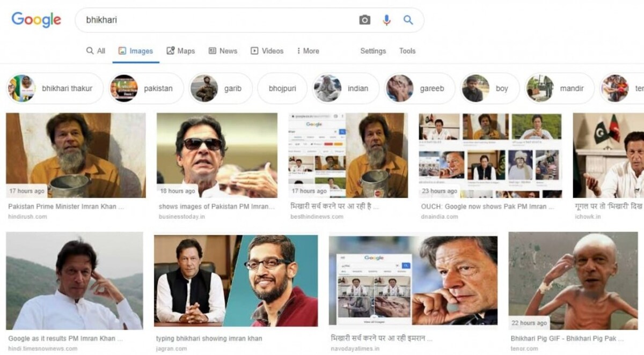Open the dnaindia.com OUCH result link

click(484, 206)
